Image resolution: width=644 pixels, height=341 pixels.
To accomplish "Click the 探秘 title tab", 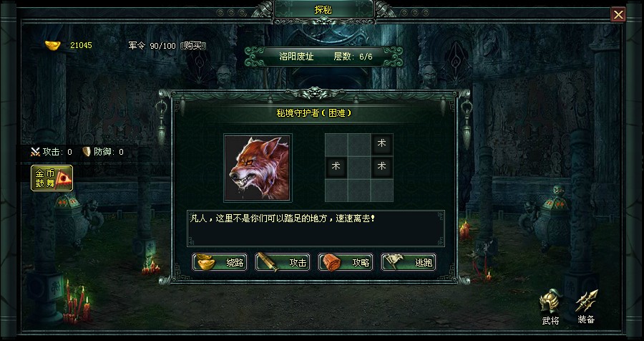I will click(x=323, y=9).
